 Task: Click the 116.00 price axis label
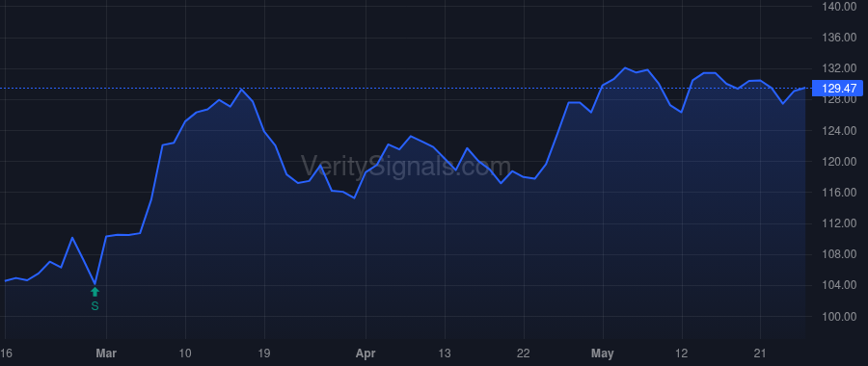click(x=839, y=193)
